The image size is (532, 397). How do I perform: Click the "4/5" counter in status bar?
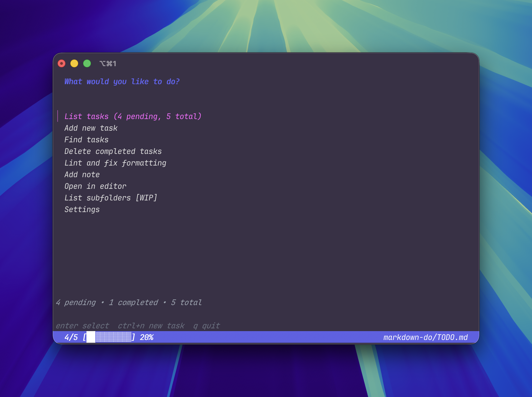pos(71,337)
